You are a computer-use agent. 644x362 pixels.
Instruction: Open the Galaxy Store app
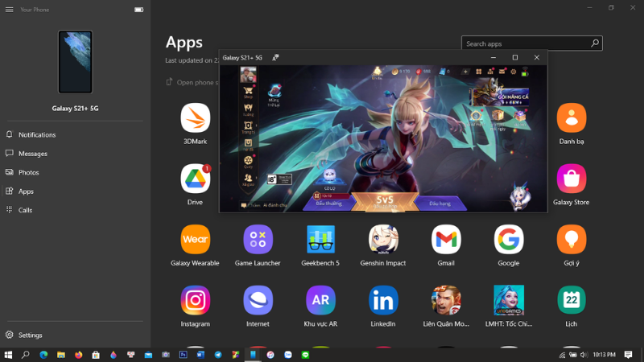(x=572, y=179)
